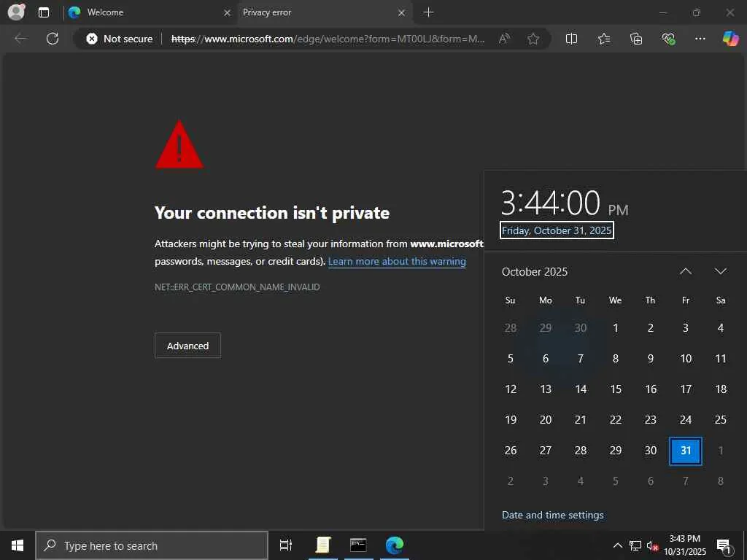Open the command prompt taskbar app

point(358,545)
